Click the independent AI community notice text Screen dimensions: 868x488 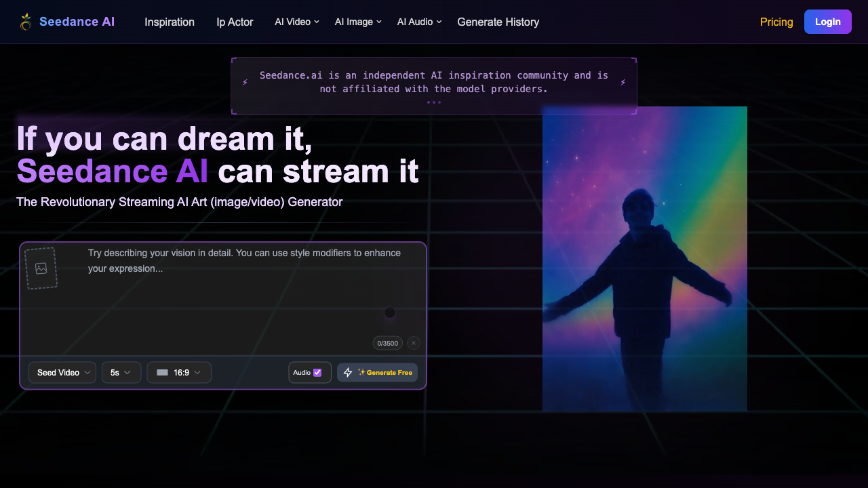click(x=434, y=82)
